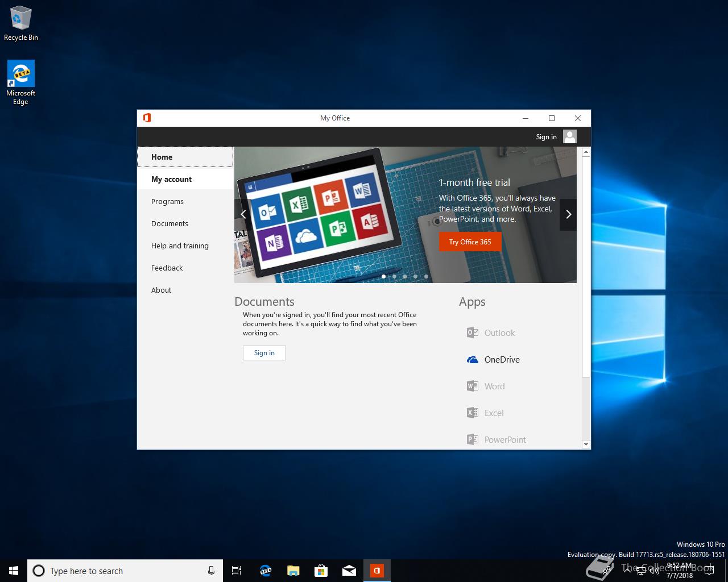728x582 pixels.
Task: Click My Office taskbar icon
Action: click(377, 571)
